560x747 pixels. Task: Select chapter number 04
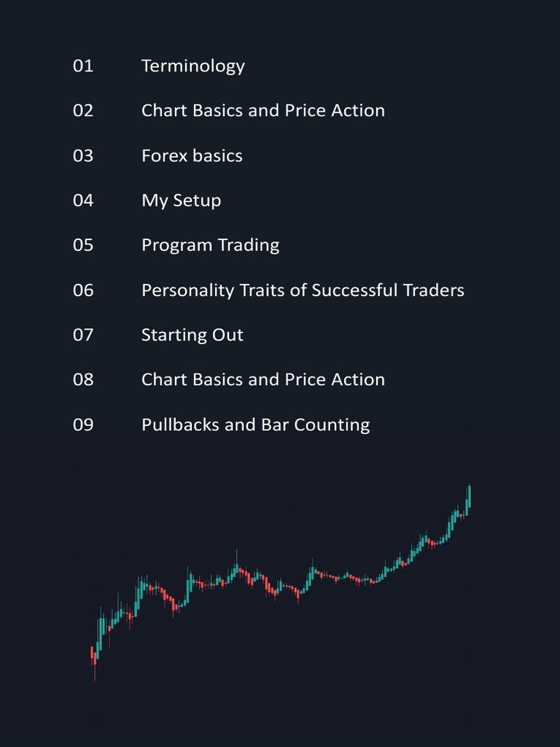83,200
